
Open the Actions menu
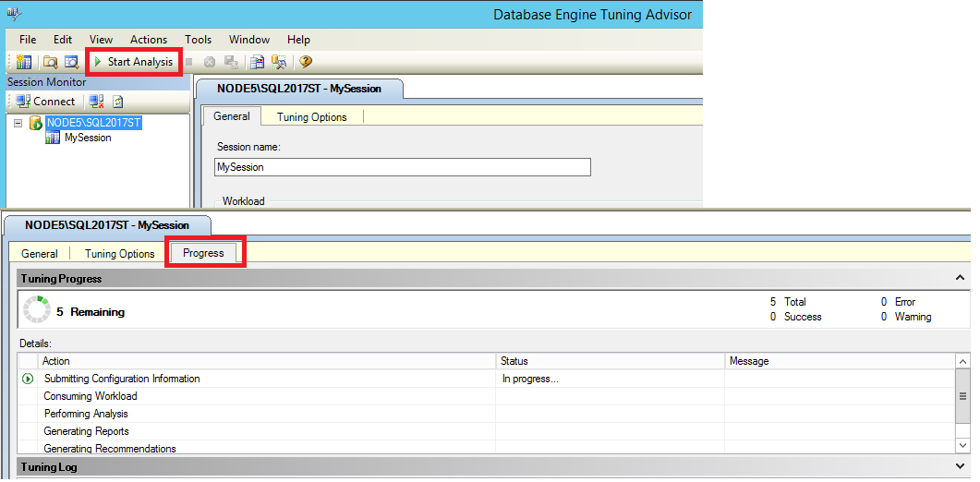click(x=148, y=40)
